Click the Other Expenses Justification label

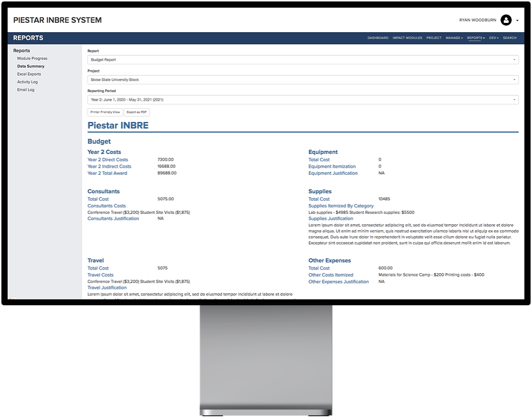[338, 282]
